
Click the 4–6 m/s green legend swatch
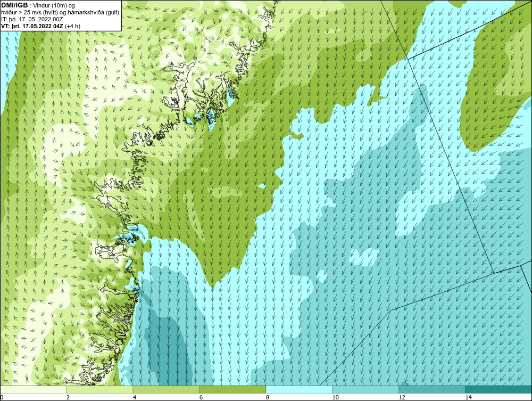pyautogui.click(x=166, y=389)
